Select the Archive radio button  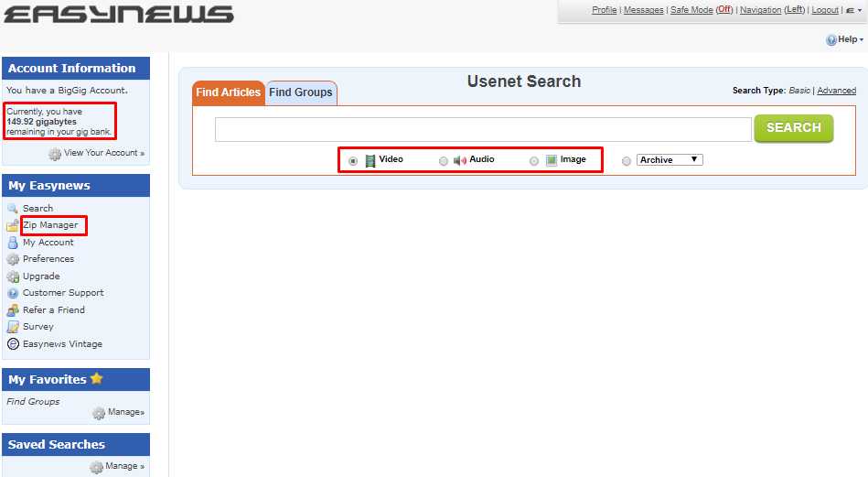(x=627, y=161)
